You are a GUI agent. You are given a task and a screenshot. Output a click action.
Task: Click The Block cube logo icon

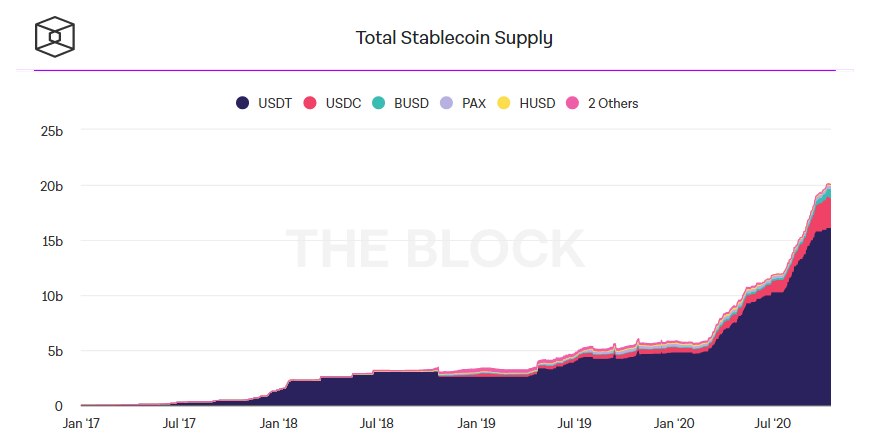pyautogui.click(x=55, y=36)
